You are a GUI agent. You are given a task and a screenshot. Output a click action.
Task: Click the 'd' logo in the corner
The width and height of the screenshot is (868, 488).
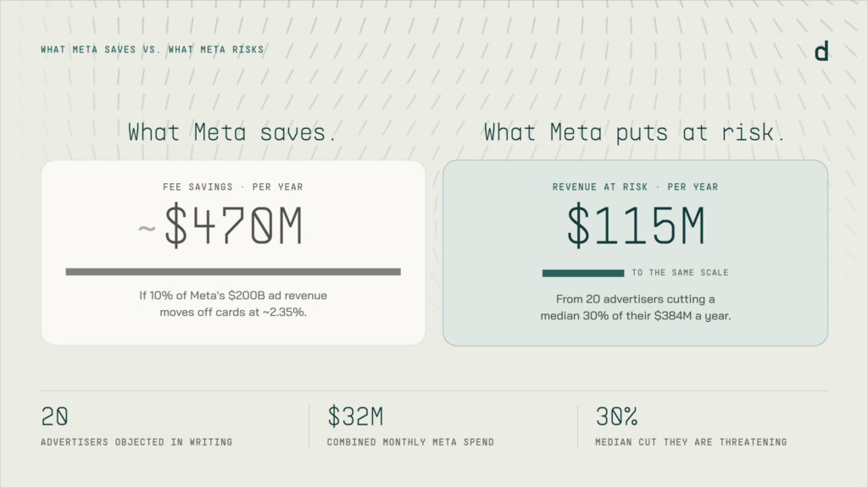pyautogui.click(x=821, y=51)
